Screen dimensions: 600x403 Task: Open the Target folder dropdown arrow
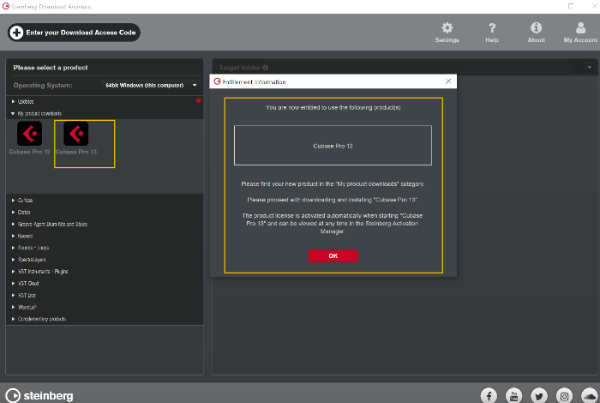(x=589, y=67)
